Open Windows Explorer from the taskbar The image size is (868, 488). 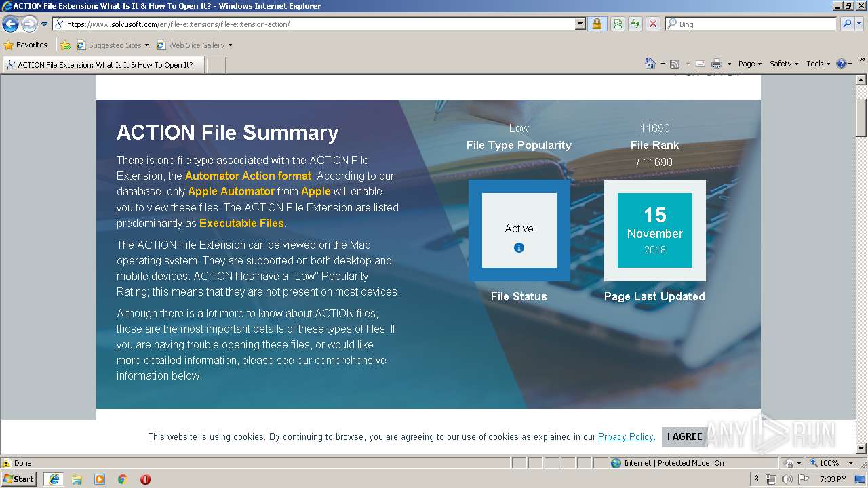pyautogui.click(x=77, y=479)
